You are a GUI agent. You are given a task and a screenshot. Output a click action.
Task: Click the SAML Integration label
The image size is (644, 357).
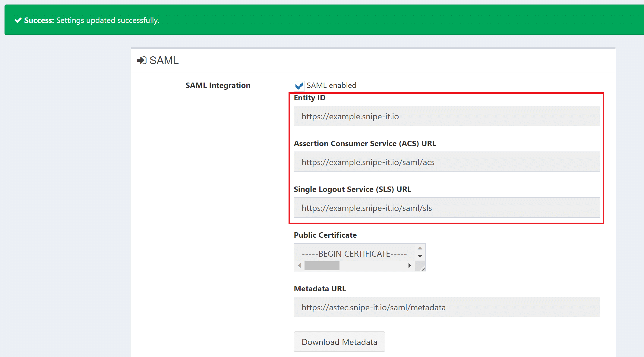[218, 86]
